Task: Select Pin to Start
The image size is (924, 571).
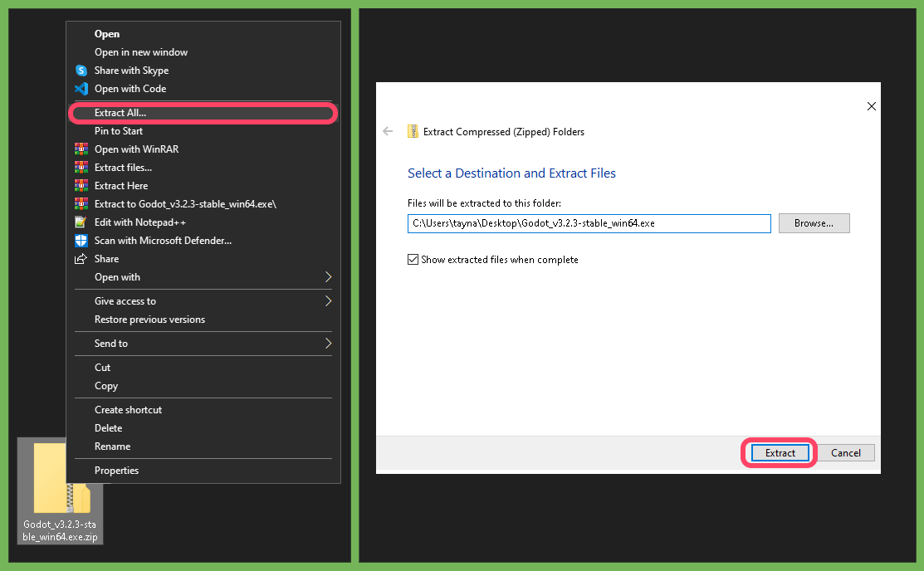Action: click(x=203, y=131)
